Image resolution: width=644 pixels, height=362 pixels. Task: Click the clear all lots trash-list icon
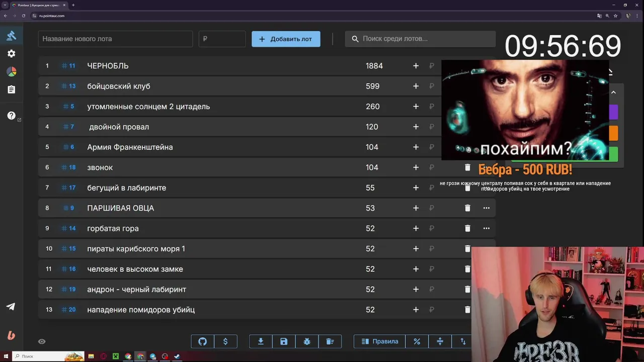[x=330, y=341]
